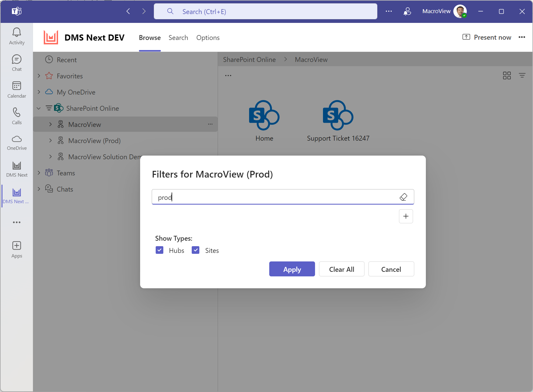Open more tab options beside Present now
Image resolution: width=533 pixels, height=392 pixels.
pyautogui.click(x=522, y=37)
